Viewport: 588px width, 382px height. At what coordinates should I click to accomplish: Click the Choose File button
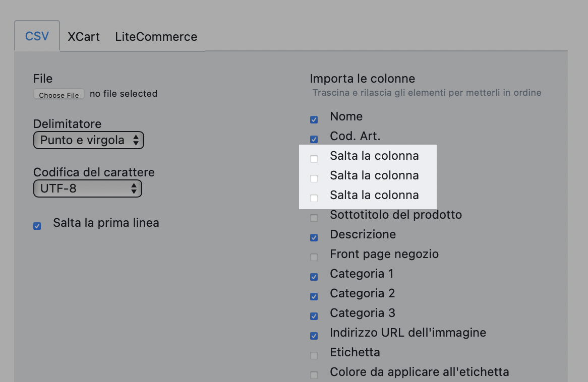58,94
